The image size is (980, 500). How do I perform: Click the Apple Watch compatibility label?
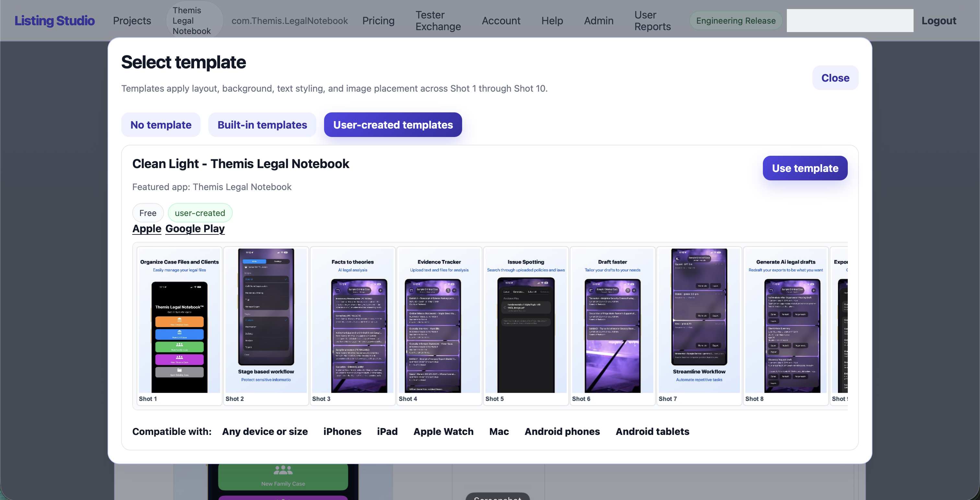443,432
